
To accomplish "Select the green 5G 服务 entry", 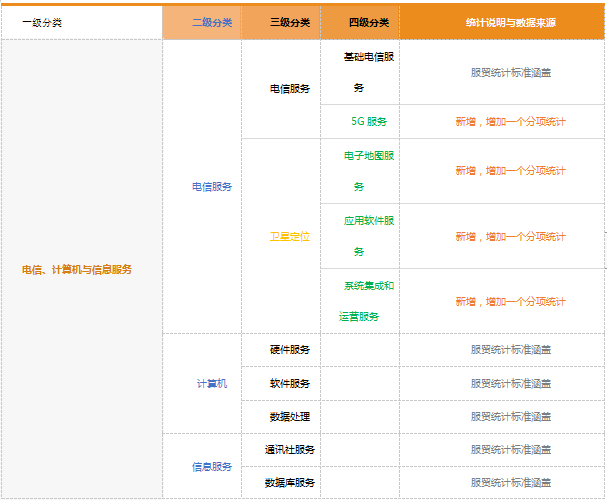I will coord(368,121).
